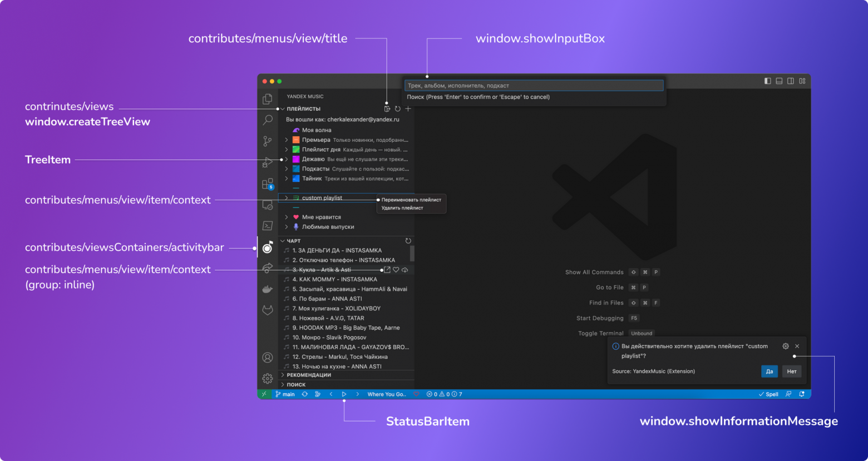Open customize layout icon
Viewport: 868px width, 461px height.
(x=802, y=81)
